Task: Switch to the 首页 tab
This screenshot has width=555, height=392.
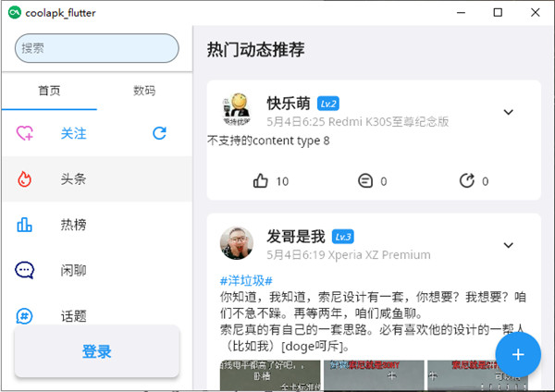Action: pos(49,91)
